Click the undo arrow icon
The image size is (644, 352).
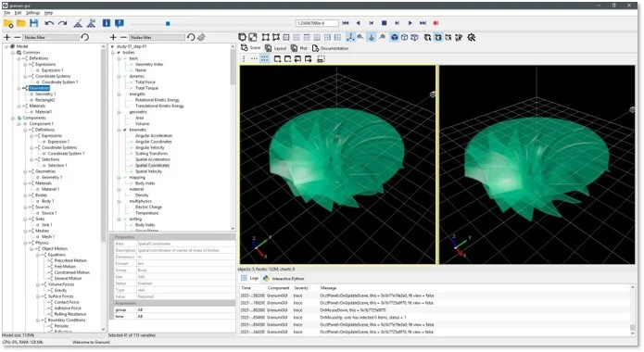[x=49, y=23]
